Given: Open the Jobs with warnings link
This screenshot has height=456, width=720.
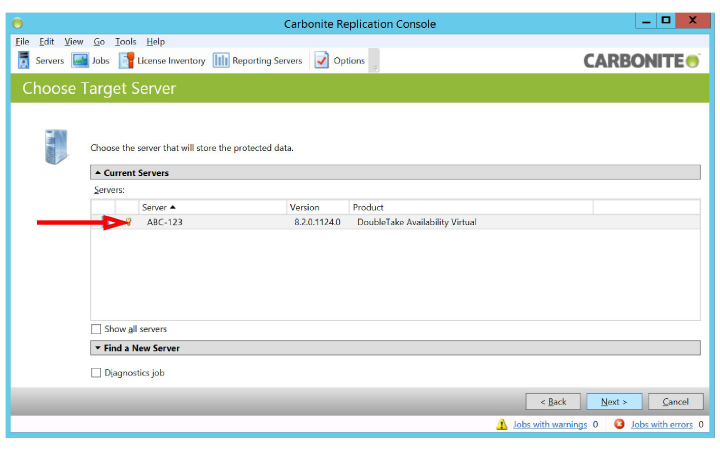Looking at the screenshot, I should coord(550,425).
